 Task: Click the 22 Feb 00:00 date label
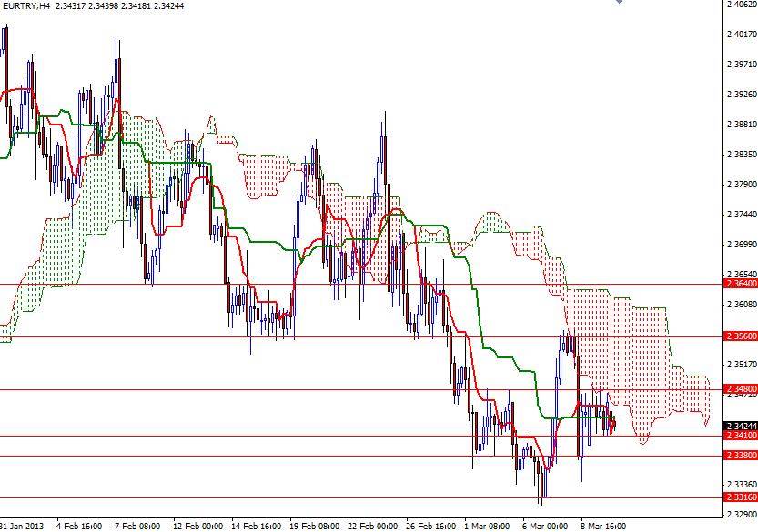coord(374,526)
